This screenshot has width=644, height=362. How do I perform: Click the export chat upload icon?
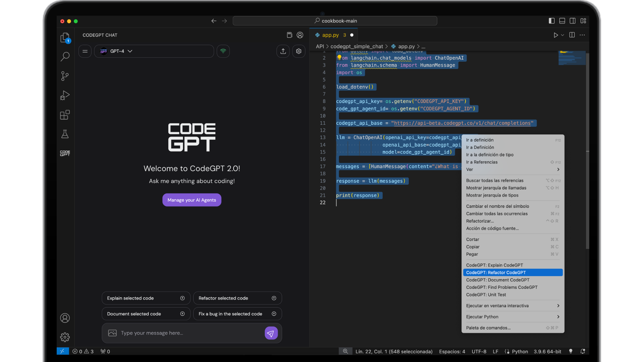(283, 51)
